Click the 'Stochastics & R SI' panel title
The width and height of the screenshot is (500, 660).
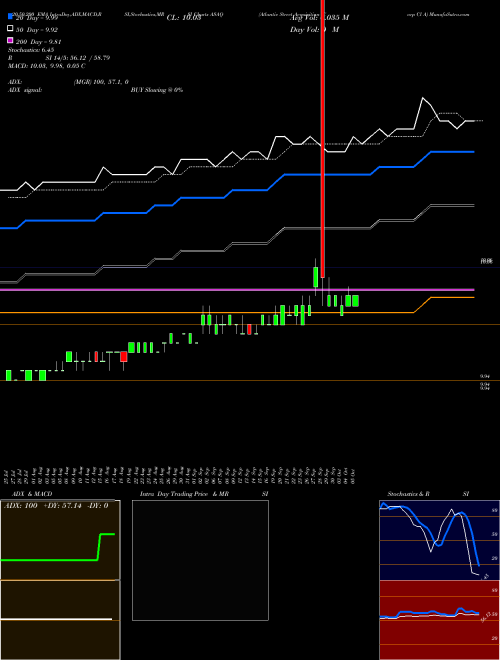(428, 494)
